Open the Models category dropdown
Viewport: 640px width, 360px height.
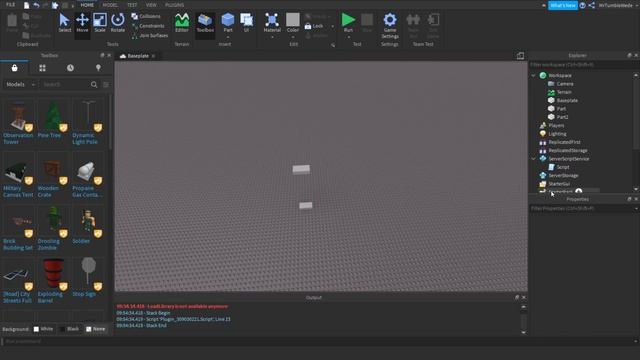pyautogui.click(x=20, y=84)
